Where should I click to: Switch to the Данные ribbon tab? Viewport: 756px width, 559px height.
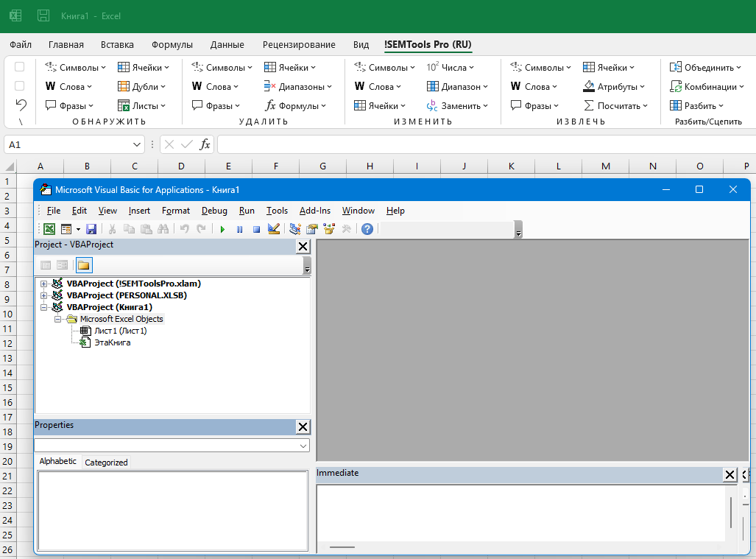click(227, 45)
